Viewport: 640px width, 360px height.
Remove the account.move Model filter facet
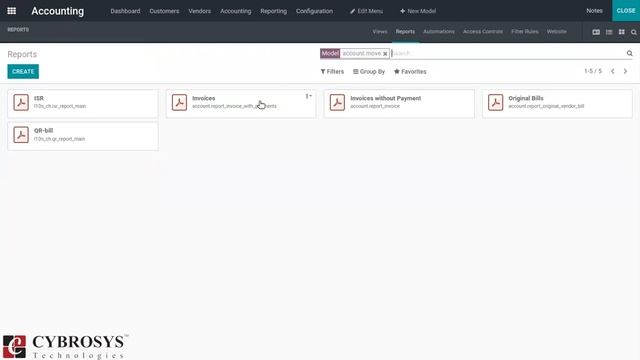pos(385,54)
